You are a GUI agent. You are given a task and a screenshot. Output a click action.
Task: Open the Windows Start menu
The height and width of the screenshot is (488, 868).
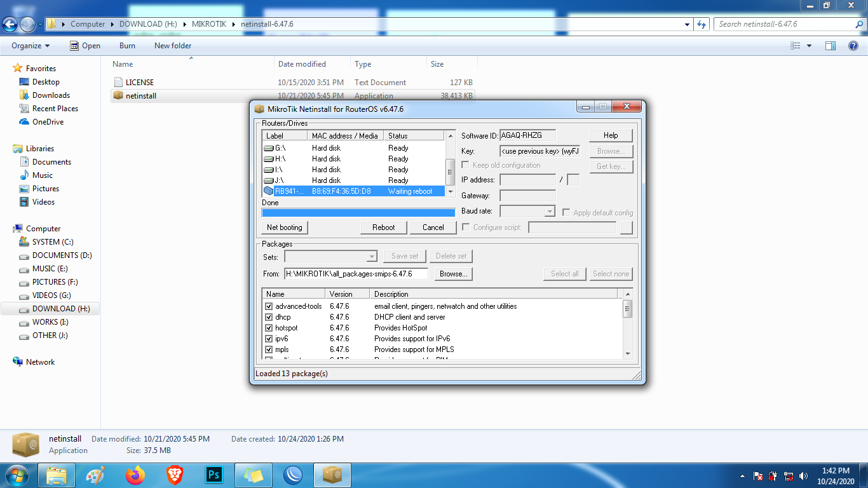click(16, 475)
